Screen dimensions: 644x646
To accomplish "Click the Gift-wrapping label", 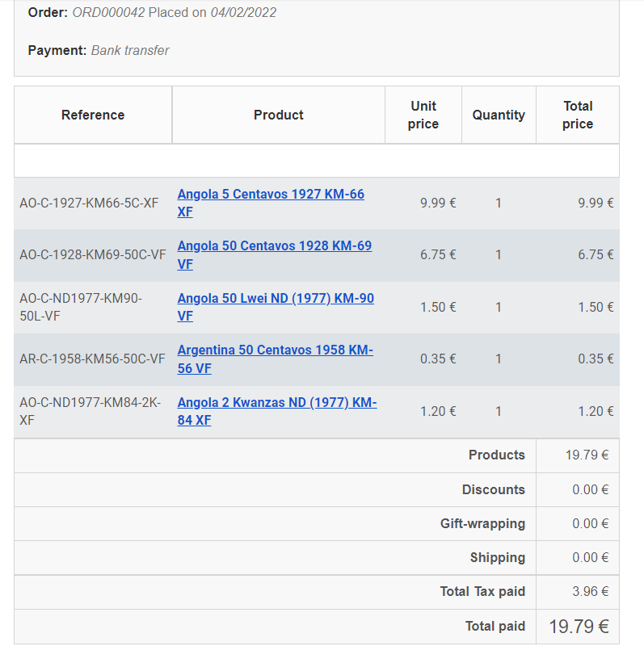I will 482,523.
